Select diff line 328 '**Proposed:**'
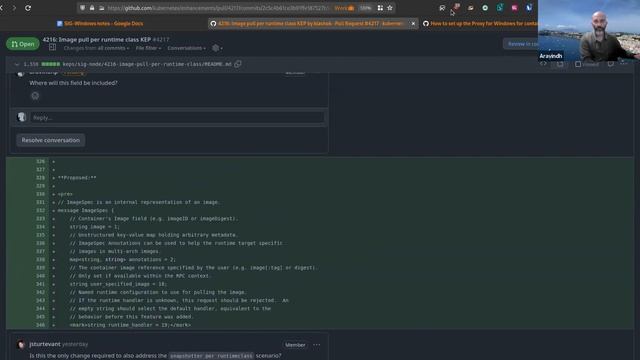Viewport: 640px width, 360px height. (77, 178)
